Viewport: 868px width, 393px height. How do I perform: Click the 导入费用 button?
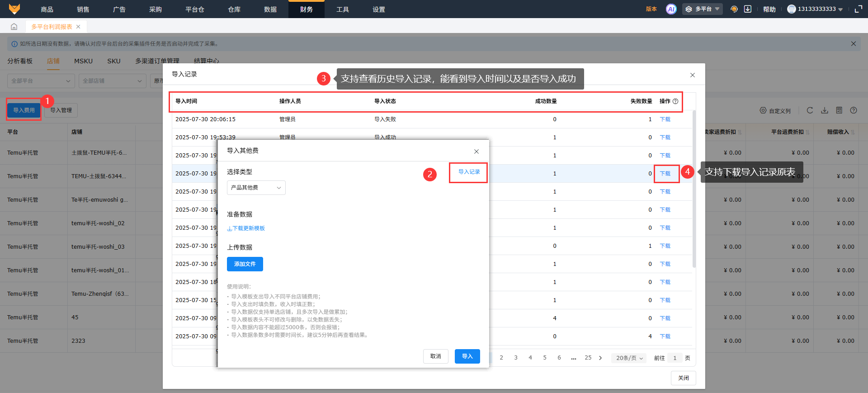(24, 110)
